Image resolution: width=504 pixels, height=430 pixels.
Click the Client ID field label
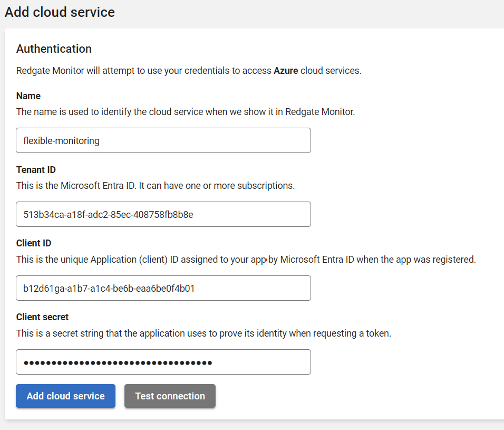[x=34, y=243]
